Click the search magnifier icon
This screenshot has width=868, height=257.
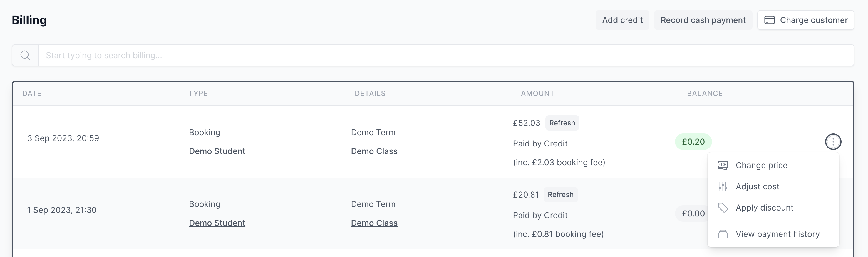25,55
